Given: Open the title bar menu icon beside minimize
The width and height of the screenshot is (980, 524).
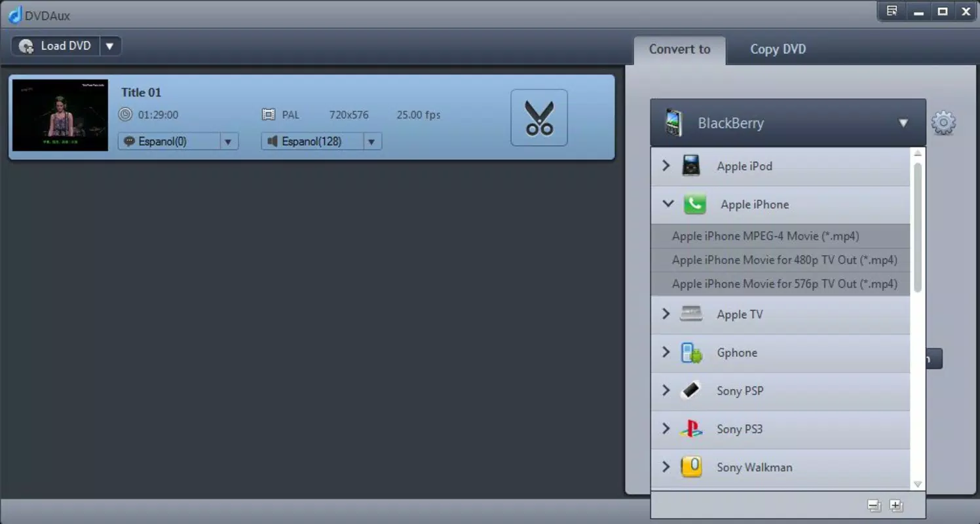Looking at the screenshot, I should pos(892,11).
